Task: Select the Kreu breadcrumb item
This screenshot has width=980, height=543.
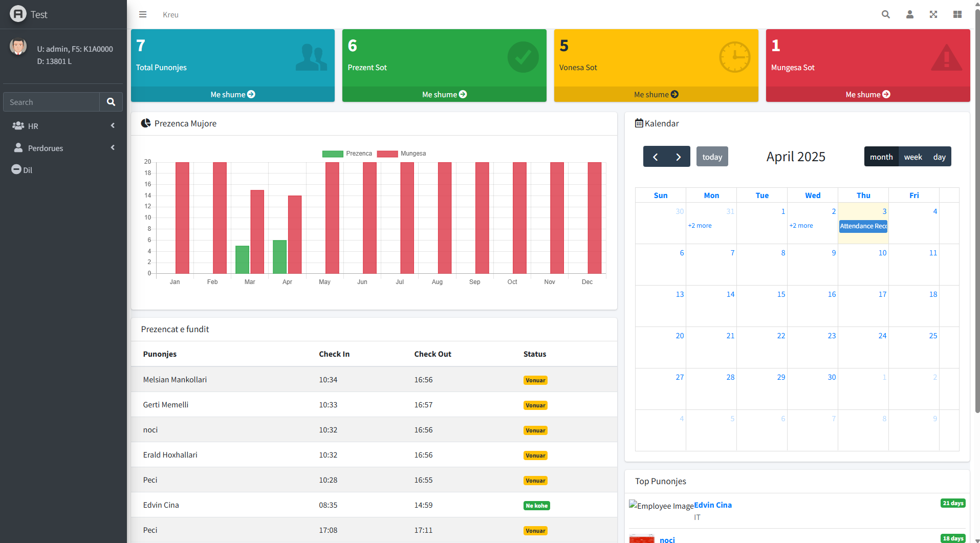Action: (170, 14)
